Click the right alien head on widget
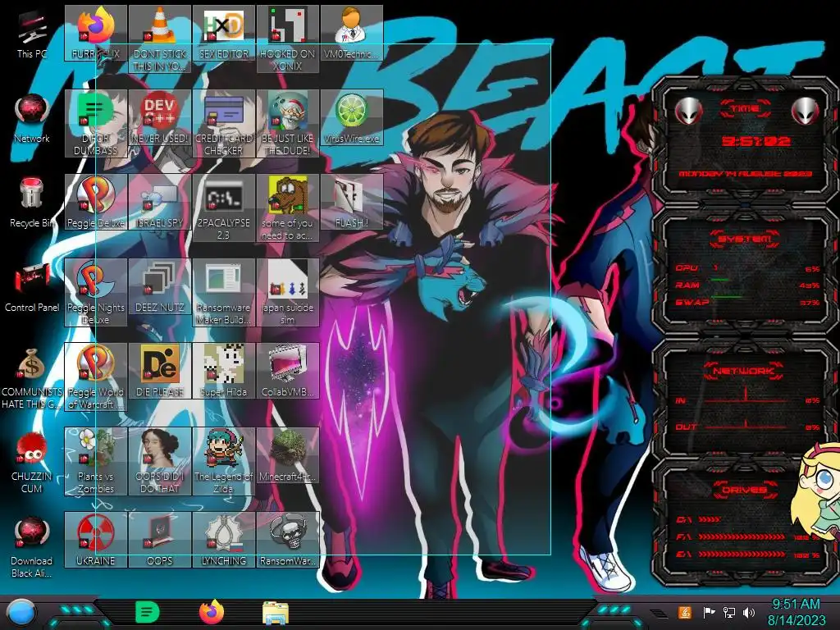 click(806, 112)
